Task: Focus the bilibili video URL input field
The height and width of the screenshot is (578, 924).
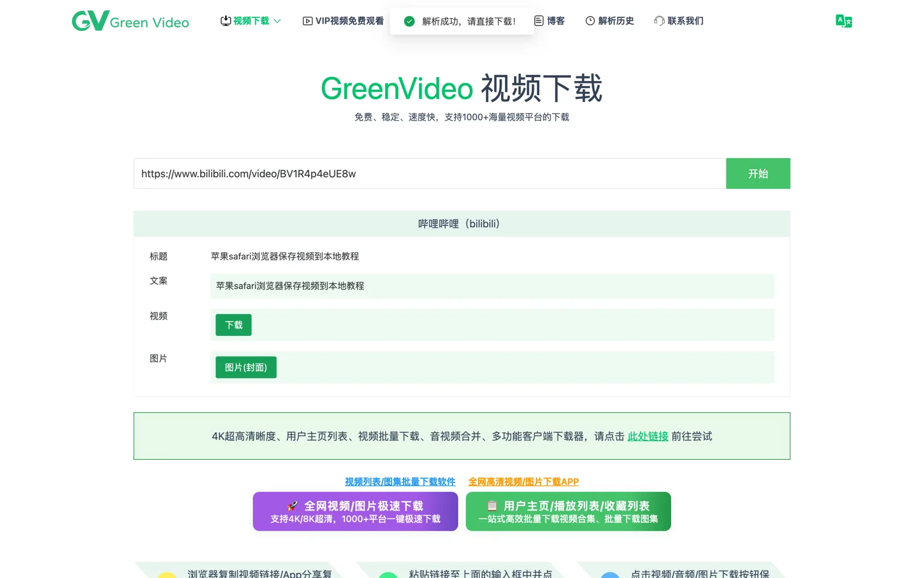Action: pos(430,173)
